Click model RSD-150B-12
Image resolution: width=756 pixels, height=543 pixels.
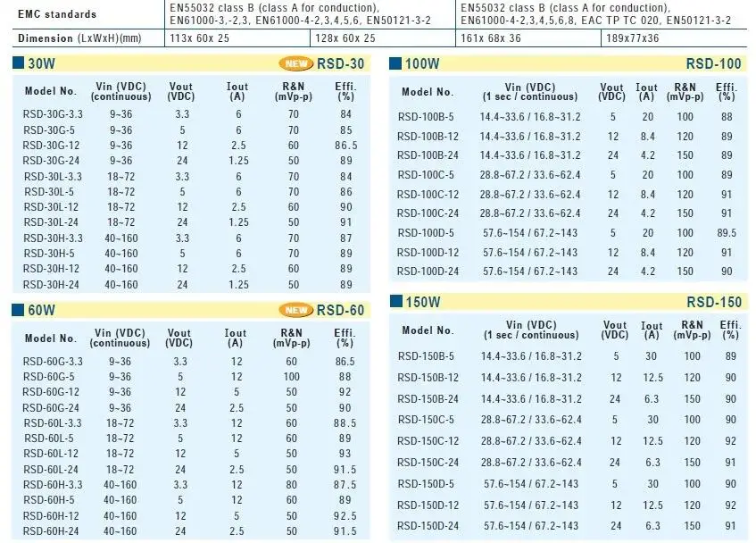428,378
